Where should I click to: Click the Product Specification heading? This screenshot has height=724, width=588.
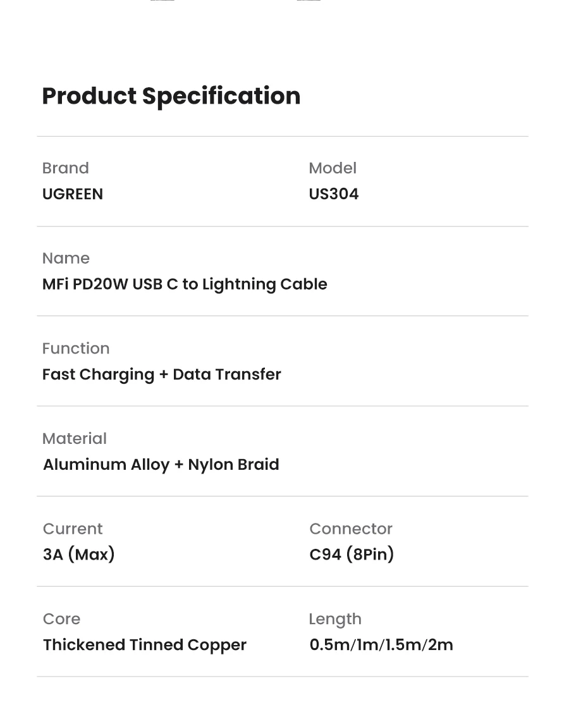171,96
